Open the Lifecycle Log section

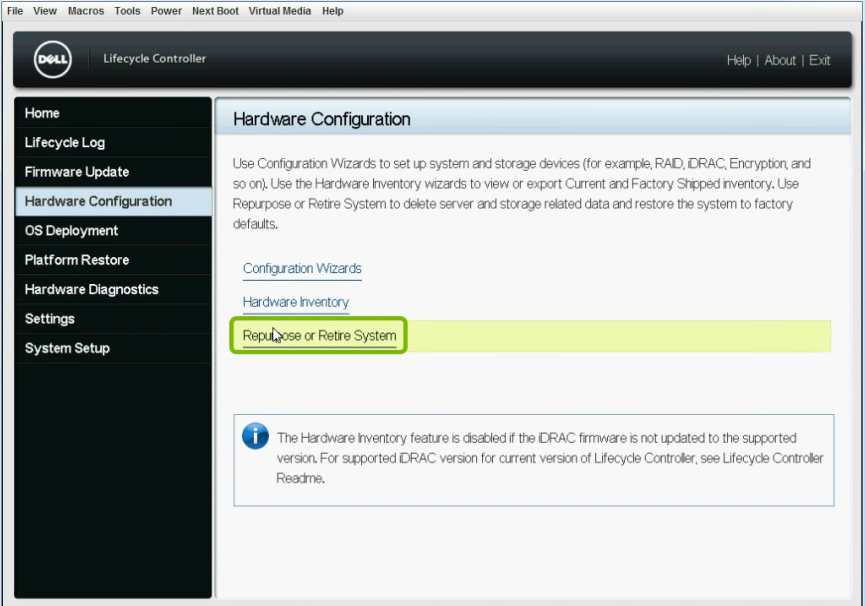coord(64,142)
